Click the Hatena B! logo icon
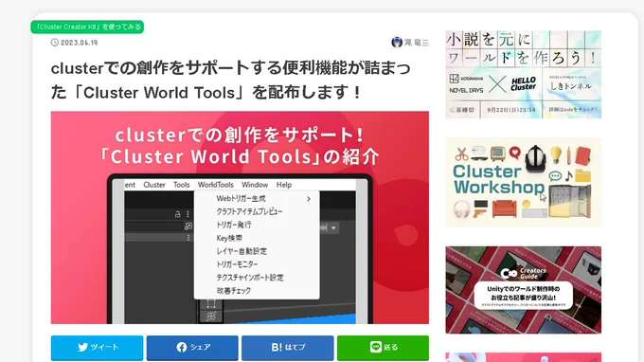Viewport: 644px width, 362px height. point(277,347)
